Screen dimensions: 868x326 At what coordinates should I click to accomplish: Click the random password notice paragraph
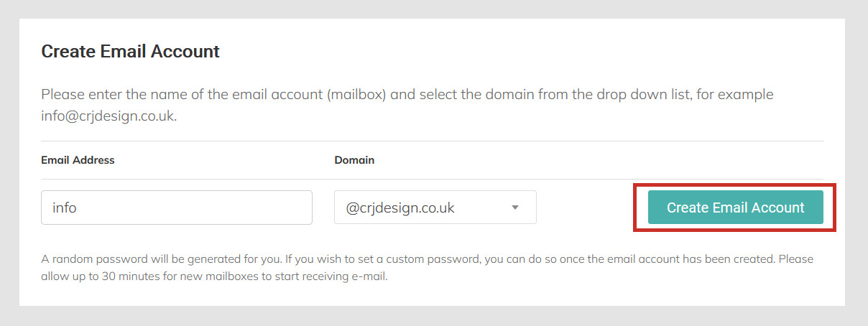428,267
